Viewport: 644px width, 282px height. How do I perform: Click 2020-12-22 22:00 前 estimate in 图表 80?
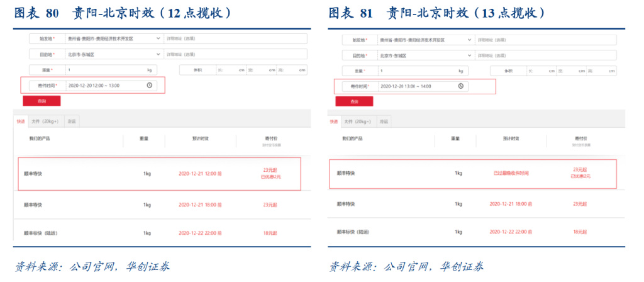pyautogui.click(x=200, y=233)
